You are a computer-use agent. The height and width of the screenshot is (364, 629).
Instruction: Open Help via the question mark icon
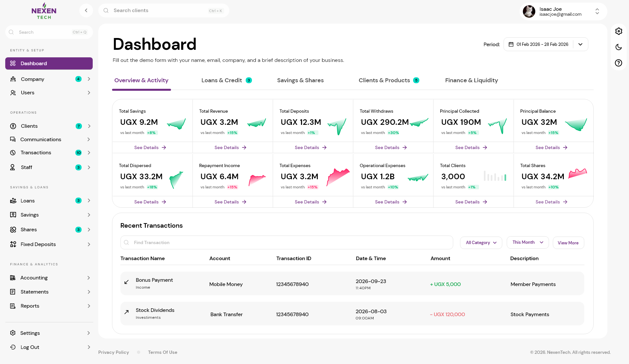tap(619, 63)
